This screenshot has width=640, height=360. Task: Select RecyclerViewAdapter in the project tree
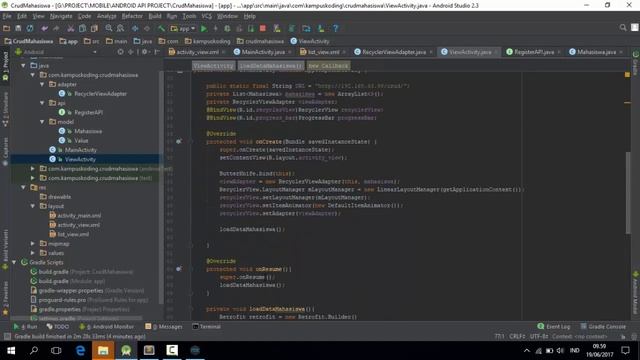tap(100, 93)
